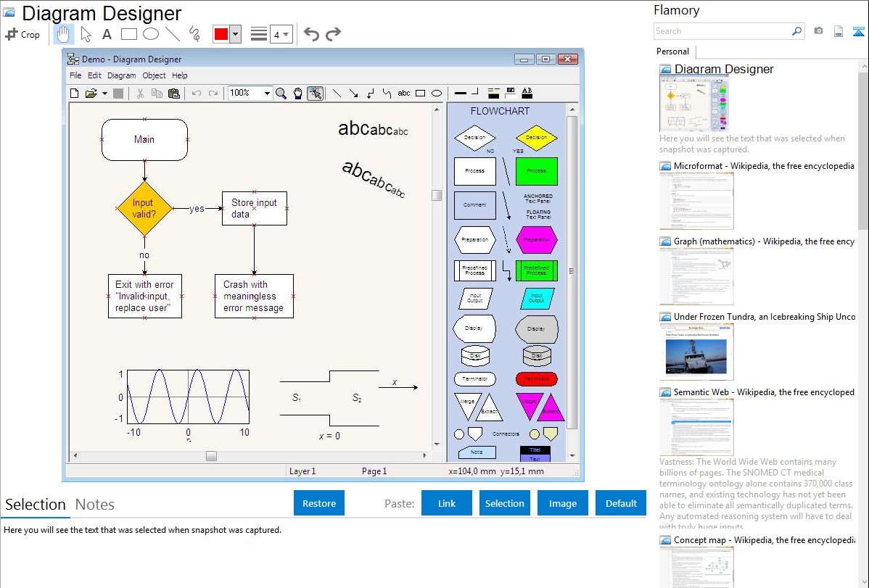Open the Help menu
Screen dimensions: 869x588
coord(180,75)
